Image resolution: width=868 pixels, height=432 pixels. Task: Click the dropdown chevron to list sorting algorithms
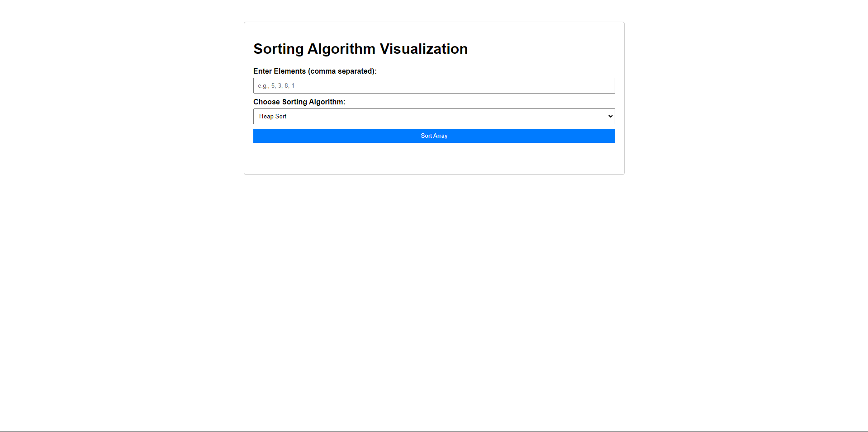click(x=610, y=116)
